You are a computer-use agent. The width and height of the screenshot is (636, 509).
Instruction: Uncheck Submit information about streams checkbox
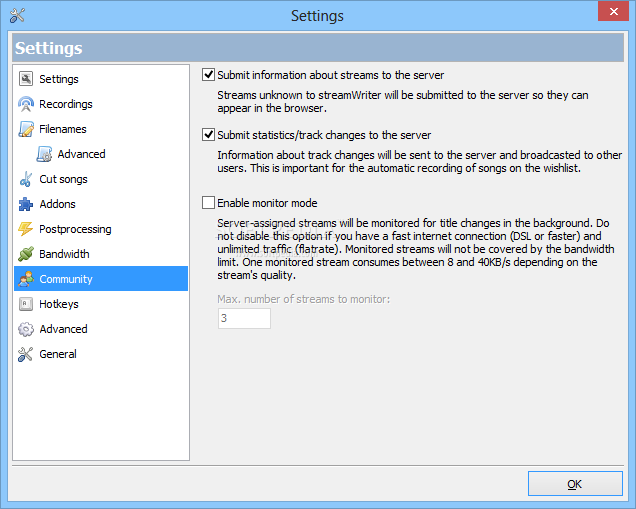click(208, 75)
